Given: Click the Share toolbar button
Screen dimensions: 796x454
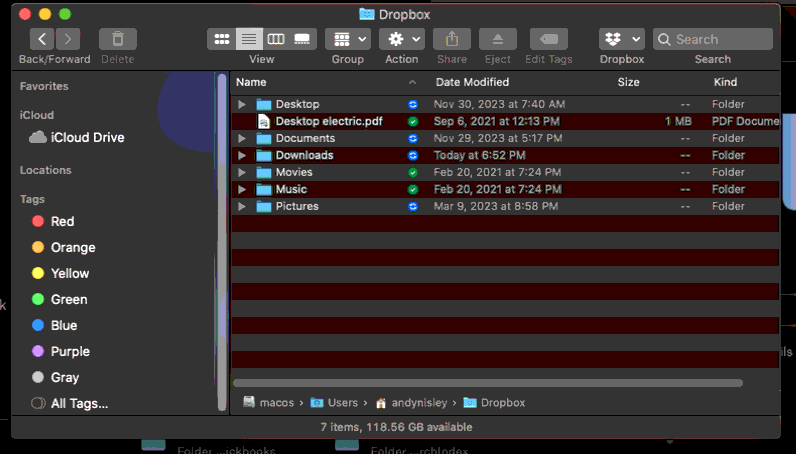Looking at the screenshot, I should (452, 39).
